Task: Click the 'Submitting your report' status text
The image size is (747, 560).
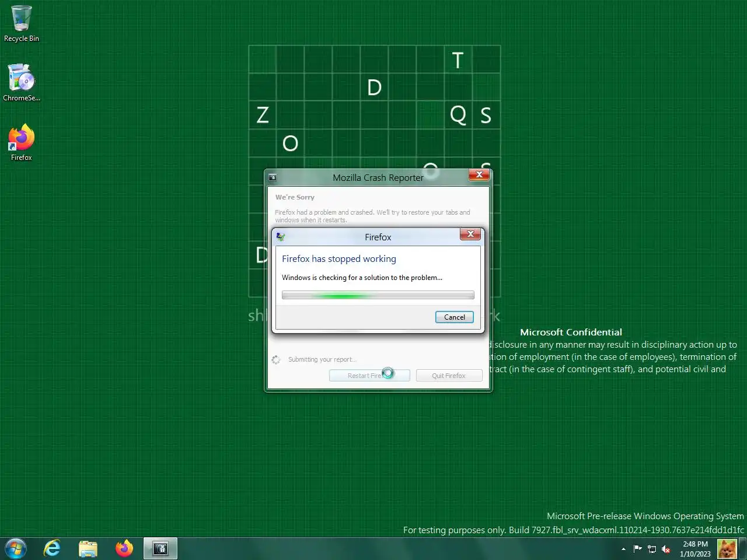Action: (322, 359)
